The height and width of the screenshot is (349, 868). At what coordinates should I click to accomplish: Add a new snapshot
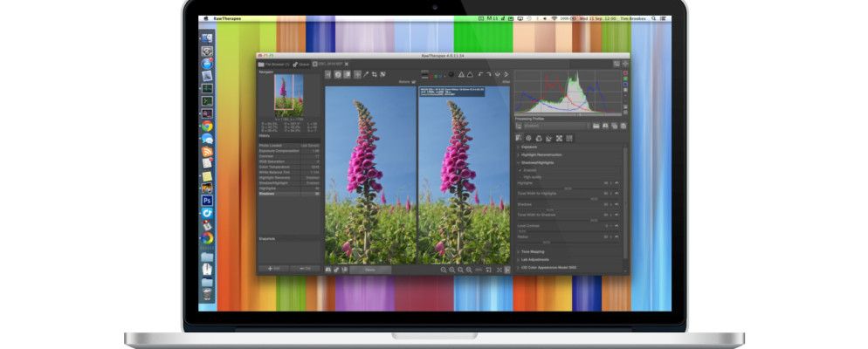(x=273, y=268)
